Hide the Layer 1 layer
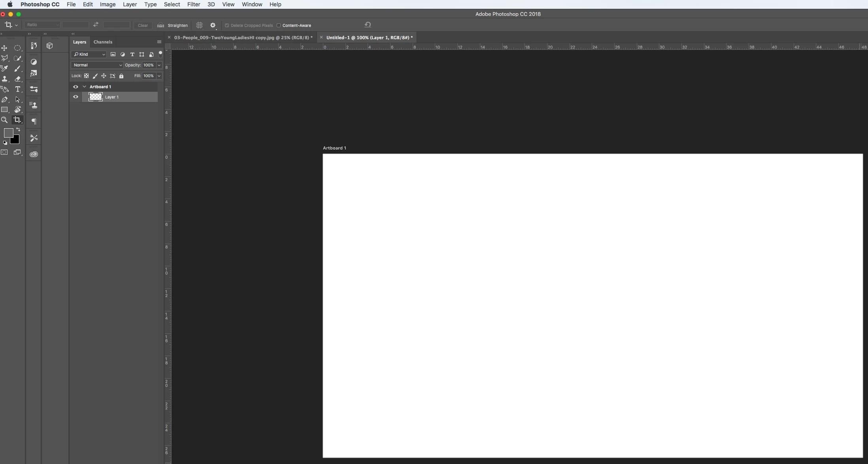868x464 pixels. click(x=75, y=97)
